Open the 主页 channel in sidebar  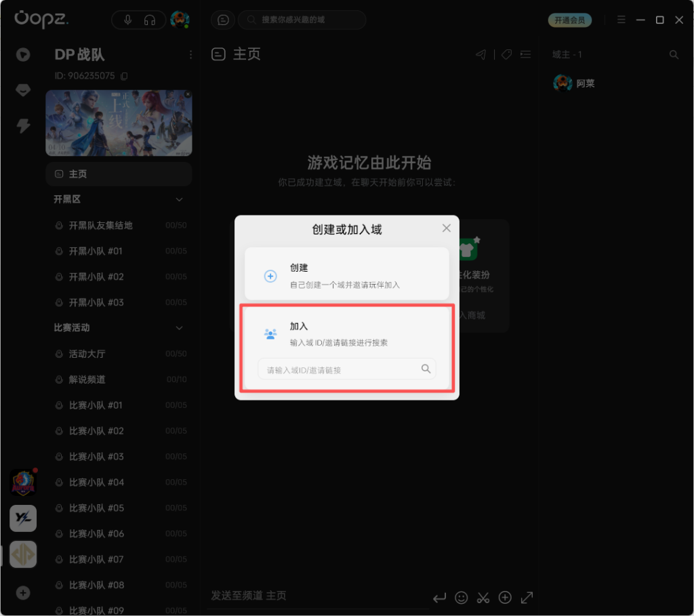tap(119, 174)
